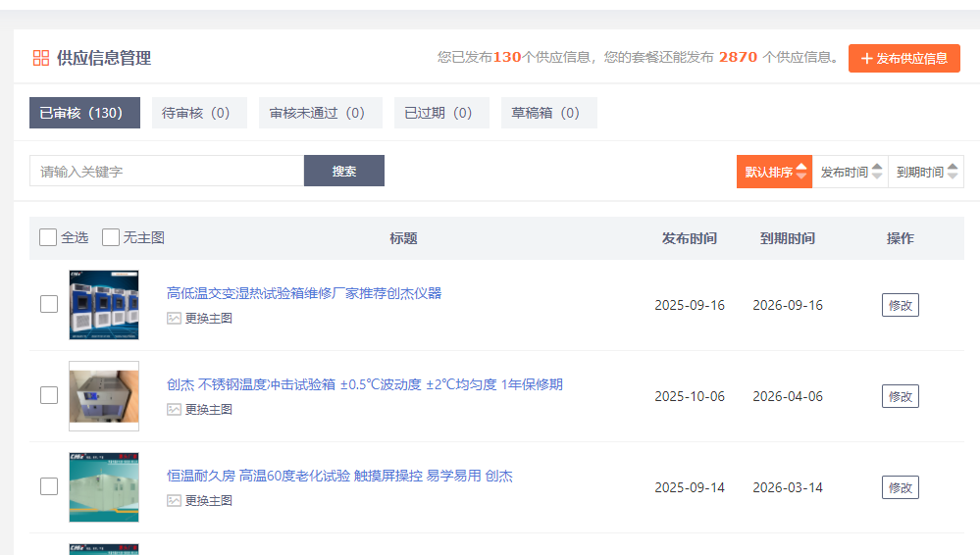Click image icon under 不锈钢温度冲击试验箱 listing

pos(174,410)
